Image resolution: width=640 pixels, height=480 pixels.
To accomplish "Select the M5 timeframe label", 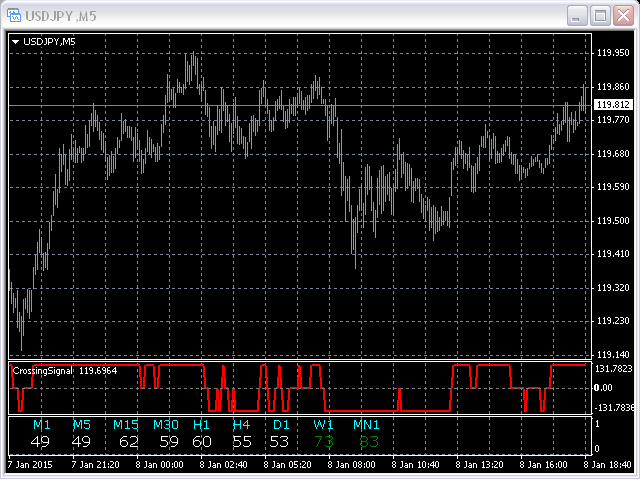I will point(82,425).
